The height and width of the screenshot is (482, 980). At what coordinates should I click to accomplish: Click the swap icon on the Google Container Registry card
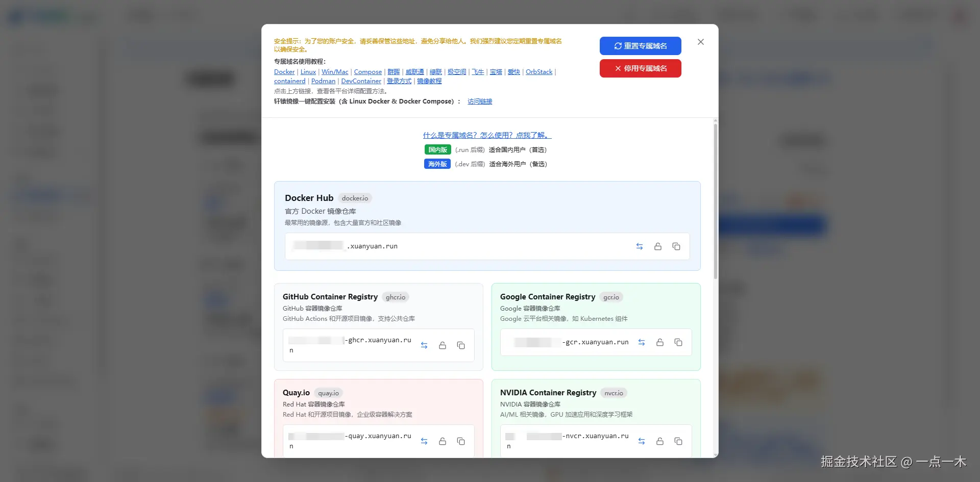point(642,342)
